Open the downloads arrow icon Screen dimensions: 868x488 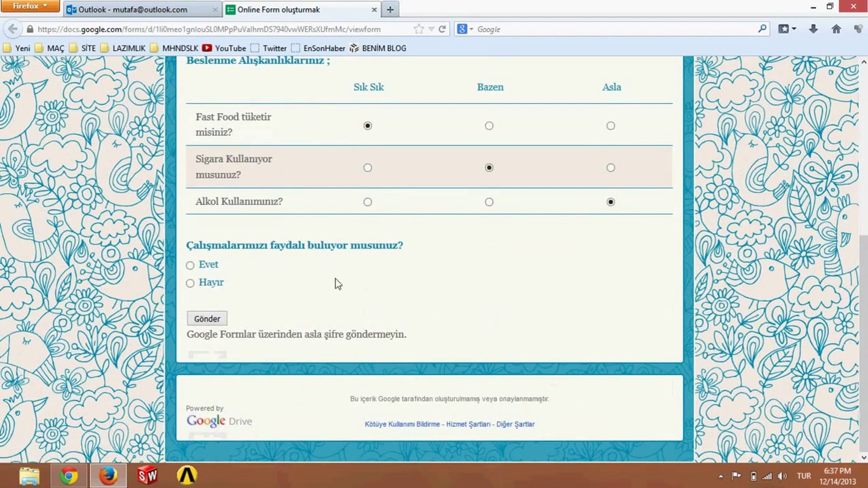click(813, 29)
